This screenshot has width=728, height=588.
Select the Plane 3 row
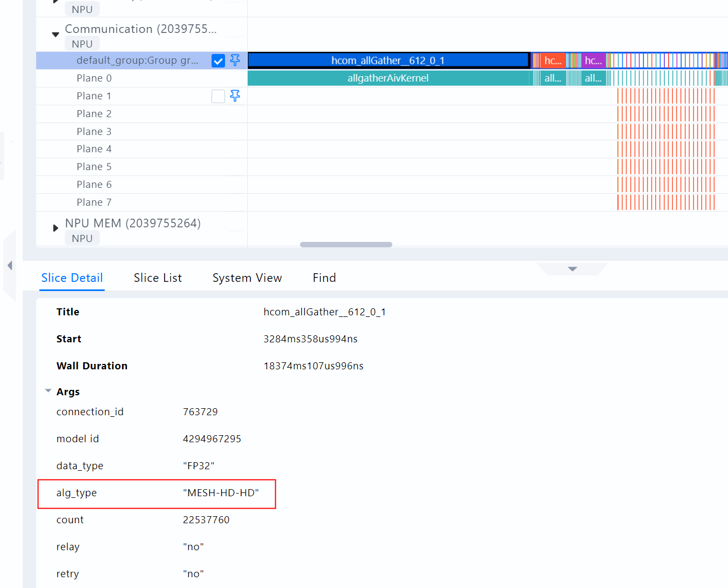click(x=141, y=132)
